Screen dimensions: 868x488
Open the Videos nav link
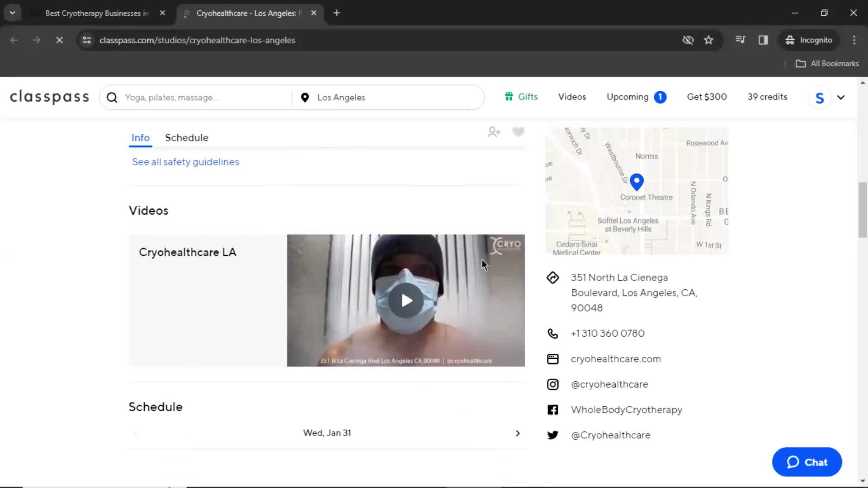572,97
